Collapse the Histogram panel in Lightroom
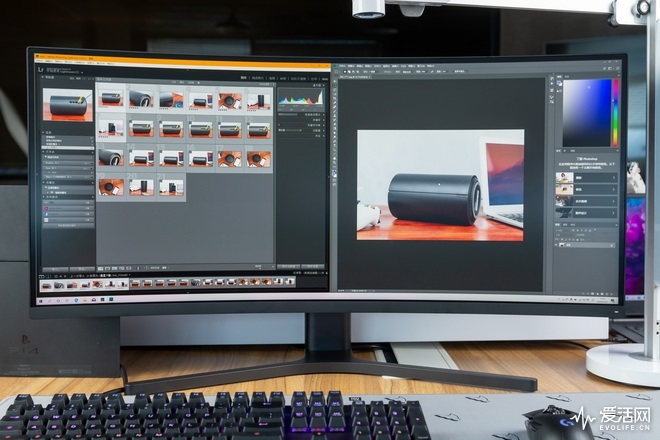The height and width of the screenshot is (440, 660). (324, 85)
